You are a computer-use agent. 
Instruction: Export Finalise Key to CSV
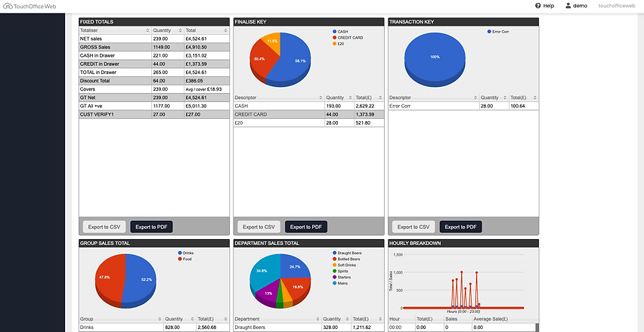(x=259, y=227)
